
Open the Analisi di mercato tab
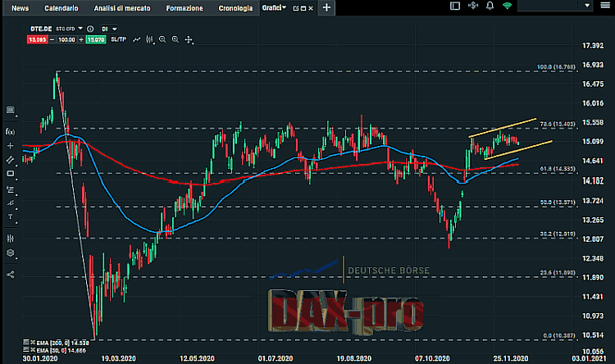tap(122, 8)
